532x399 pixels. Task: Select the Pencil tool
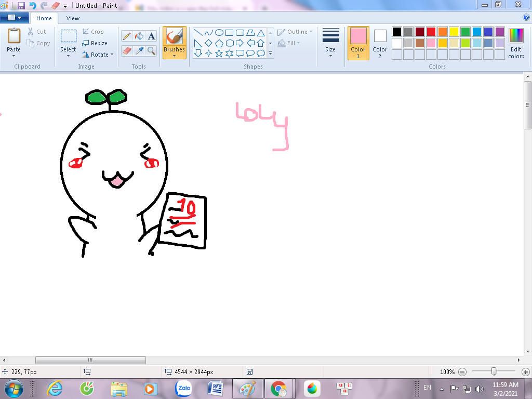tap(127, 36)
